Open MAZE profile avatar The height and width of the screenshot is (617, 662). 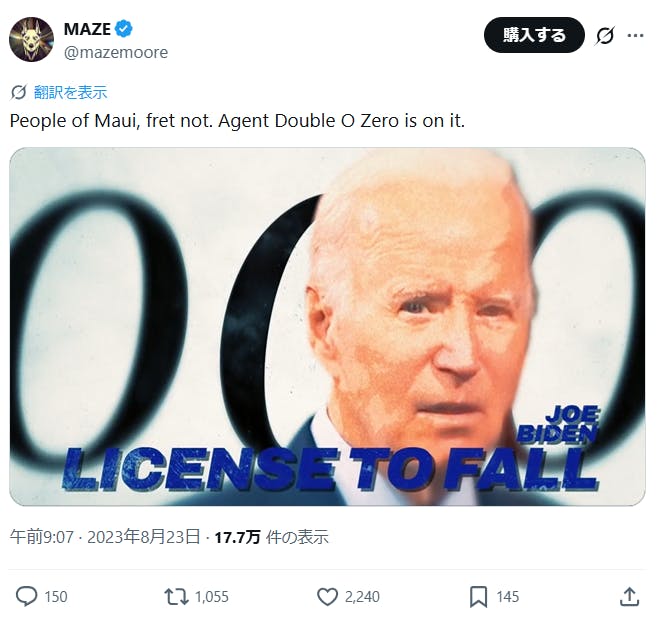[31, 39]
